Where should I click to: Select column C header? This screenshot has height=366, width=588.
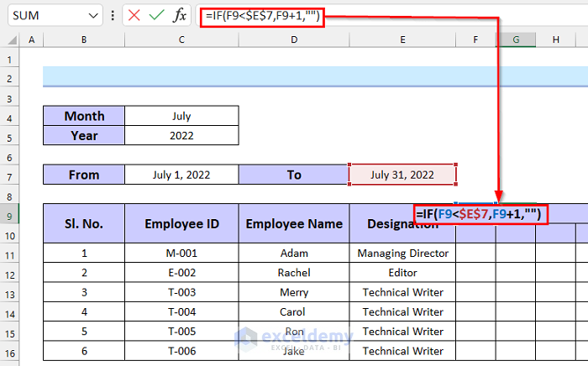click(181, 39)
